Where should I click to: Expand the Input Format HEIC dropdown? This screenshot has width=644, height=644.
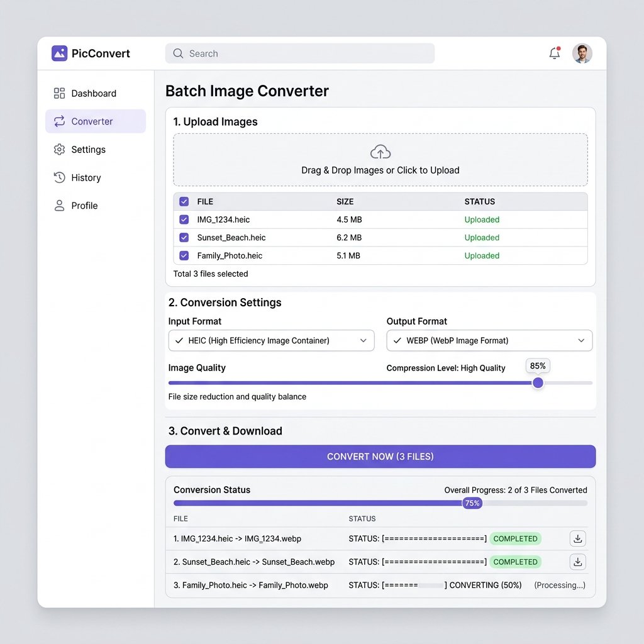[272, 340]
